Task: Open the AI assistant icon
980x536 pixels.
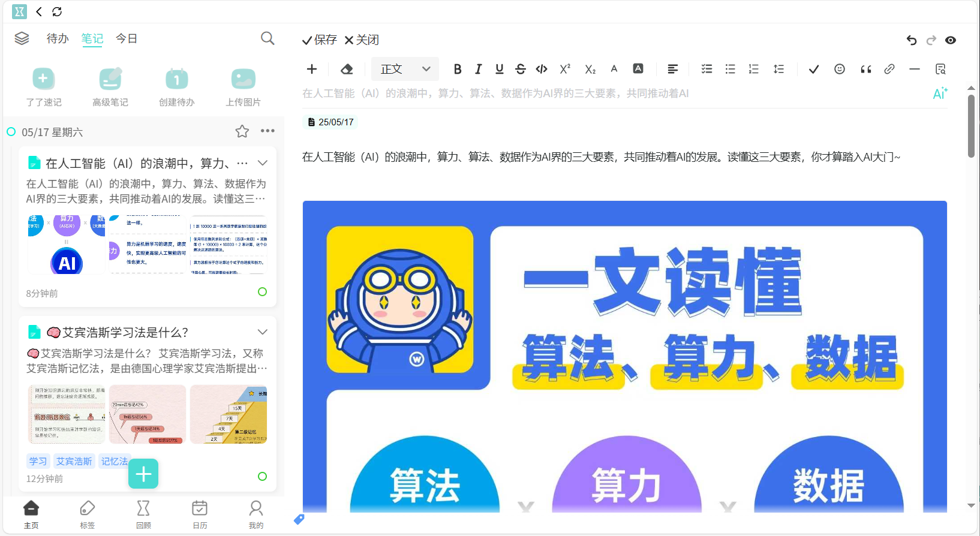Action: click(x=940, y=93)
